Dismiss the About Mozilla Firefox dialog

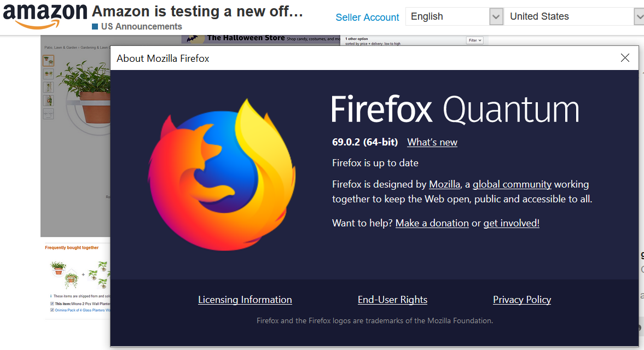click(x=625, y=57)
